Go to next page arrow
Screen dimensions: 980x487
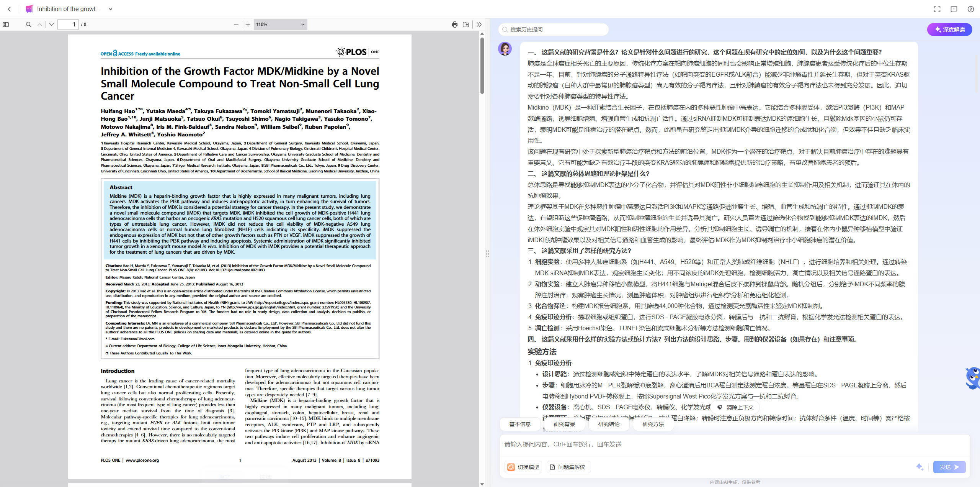52,25
